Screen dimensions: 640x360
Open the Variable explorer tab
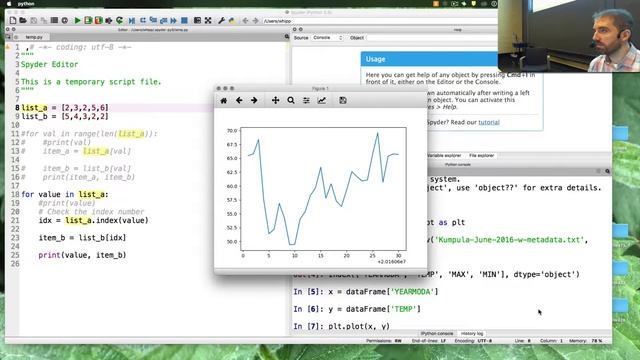(x=444, y=156)
